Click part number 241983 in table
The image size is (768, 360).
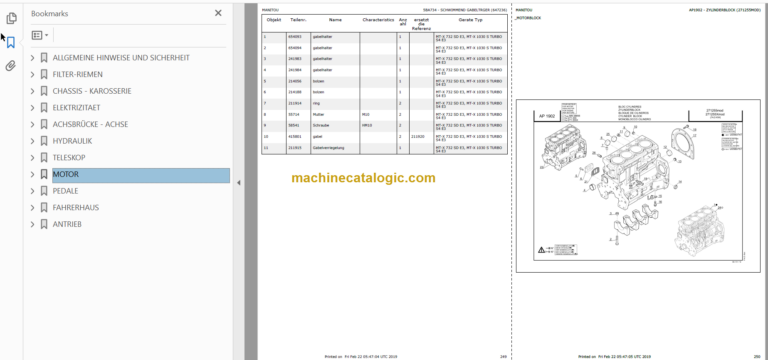(x=294, y=59)
